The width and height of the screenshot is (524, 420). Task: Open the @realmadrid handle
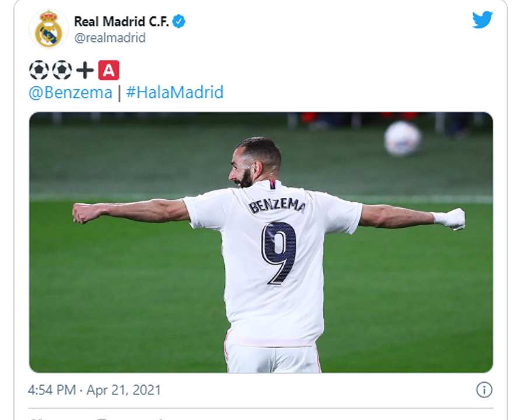click(110, 38)
